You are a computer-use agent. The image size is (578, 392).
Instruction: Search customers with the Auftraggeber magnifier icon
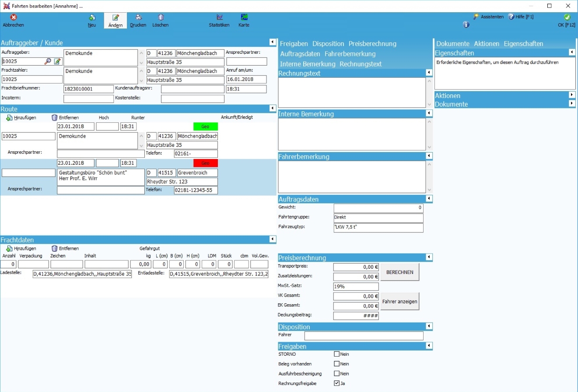point(48,62)
